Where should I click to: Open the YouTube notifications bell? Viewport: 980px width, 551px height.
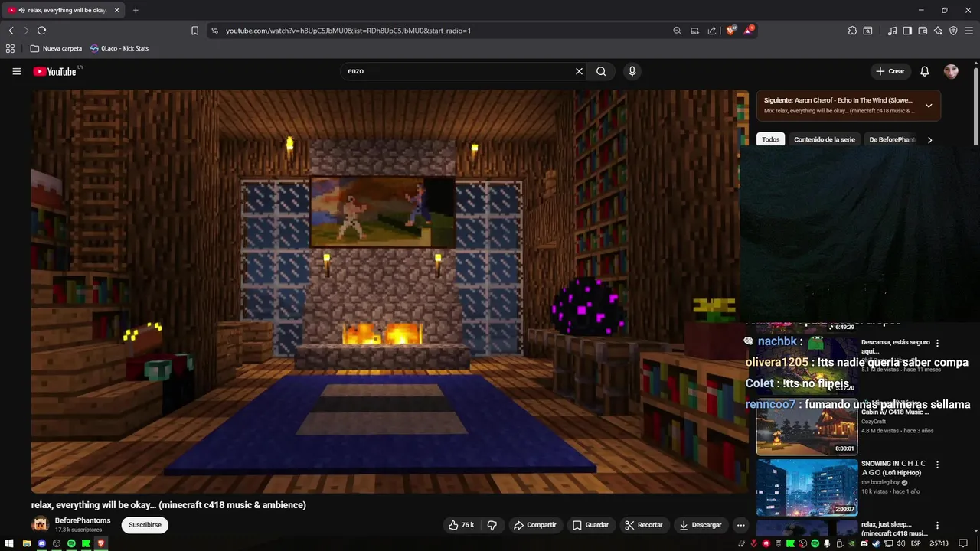(x=924, y=71)
